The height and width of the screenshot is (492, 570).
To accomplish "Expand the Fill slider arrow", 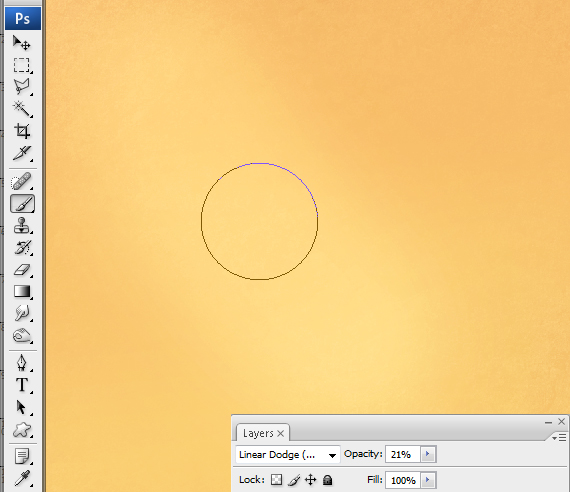I will (428, 480).
